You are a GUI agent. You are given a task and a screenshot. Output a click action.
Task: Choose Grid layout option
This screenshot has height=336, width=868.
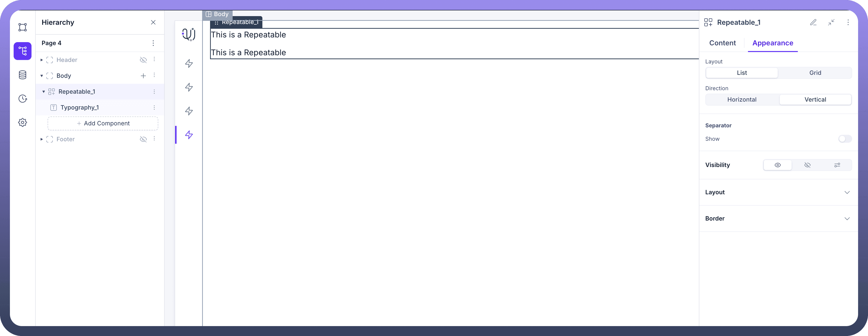(815, 73)
